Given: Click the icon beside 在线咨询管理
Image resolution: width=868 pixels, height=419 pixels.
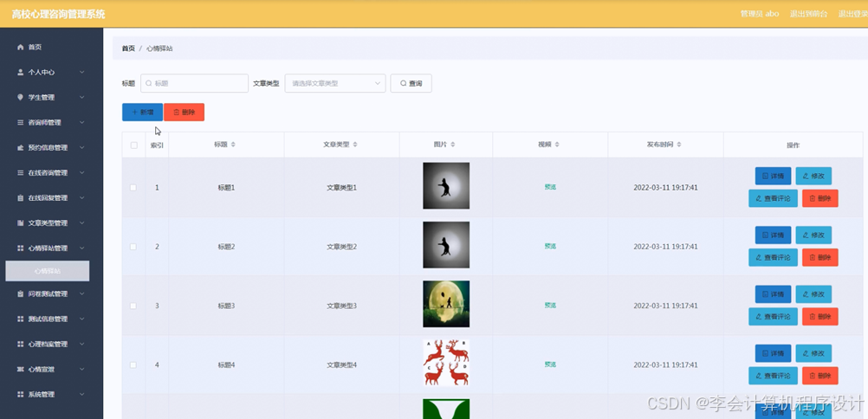Looking at the screenshot, I should pyautogui.click(x=21, y=172).
